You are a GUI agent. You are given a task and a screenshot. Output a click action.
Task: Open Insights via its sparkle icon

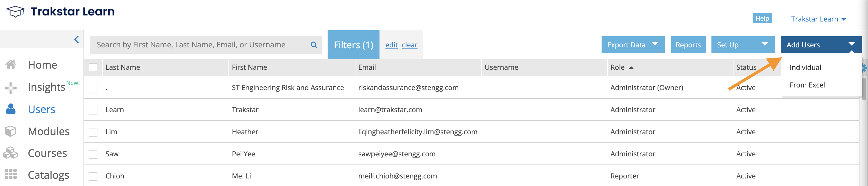pos(11,87)
